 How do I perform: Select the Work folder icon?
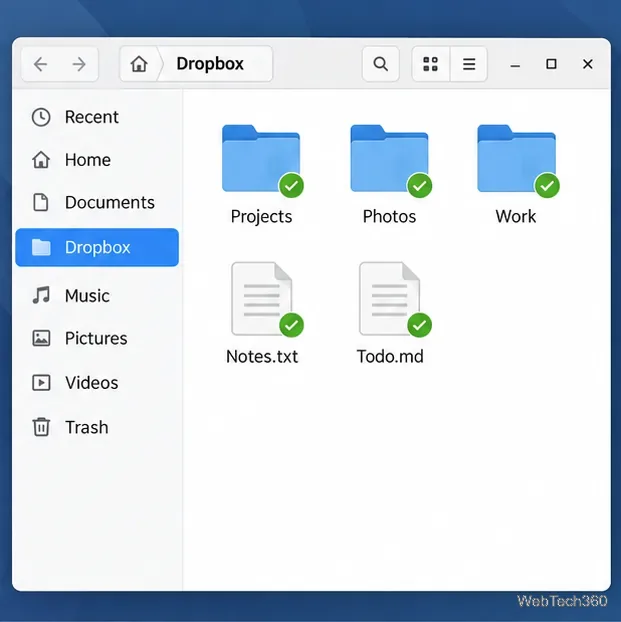pos(516,158)
